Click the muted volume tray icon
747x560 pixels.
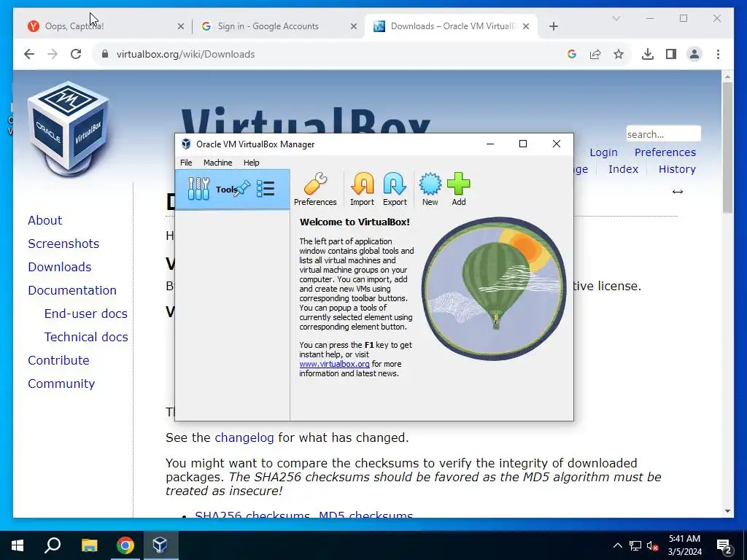pos(653,545)
